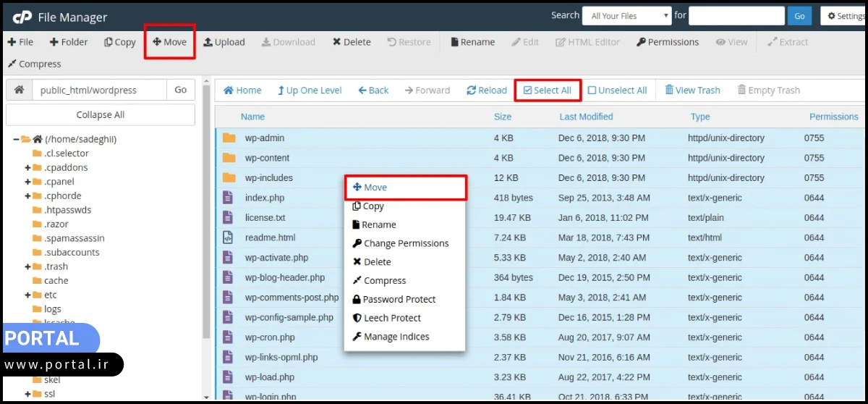Select the wp-cron.php file name

coord(270,337)
